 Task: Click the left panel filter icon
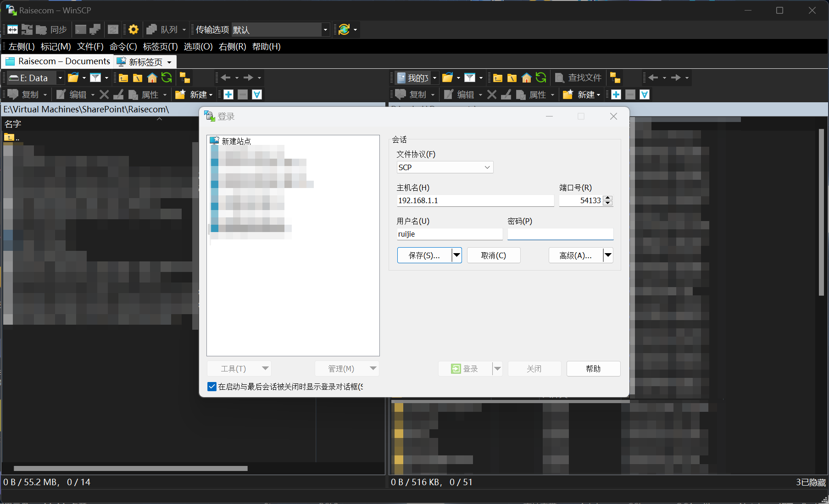coord(95,78)
